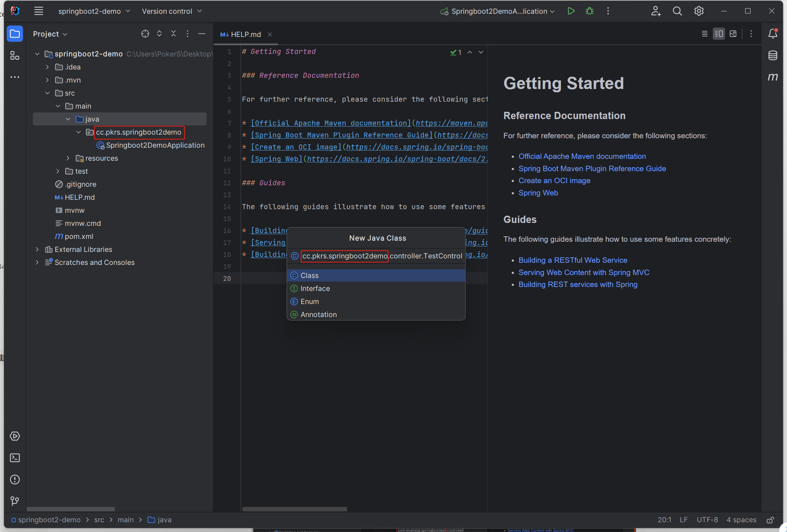Collapse all project tree nodes
Screen dimensions: 787x532
[x=173, y=34]
